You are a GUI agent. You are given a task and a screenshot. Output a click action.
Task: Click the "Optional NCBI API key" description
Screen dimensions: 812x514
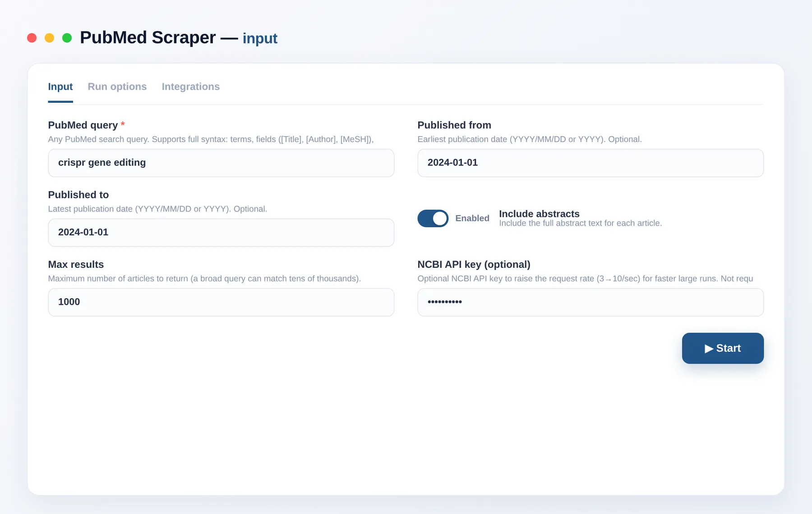pyautogui.click(x=585, y=279)
